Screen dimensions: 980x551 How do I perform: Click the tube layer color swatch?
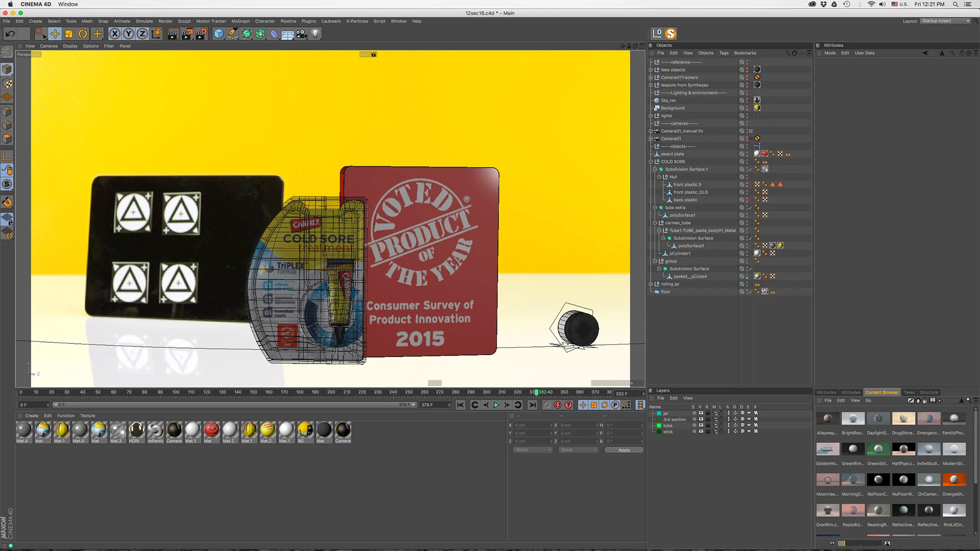tap(659, 425)
